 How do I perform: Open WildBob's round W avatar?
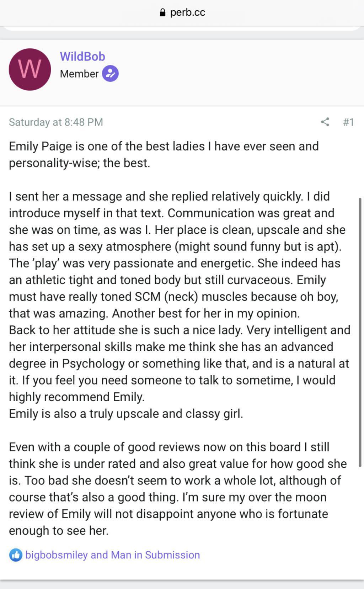(30, 69)
